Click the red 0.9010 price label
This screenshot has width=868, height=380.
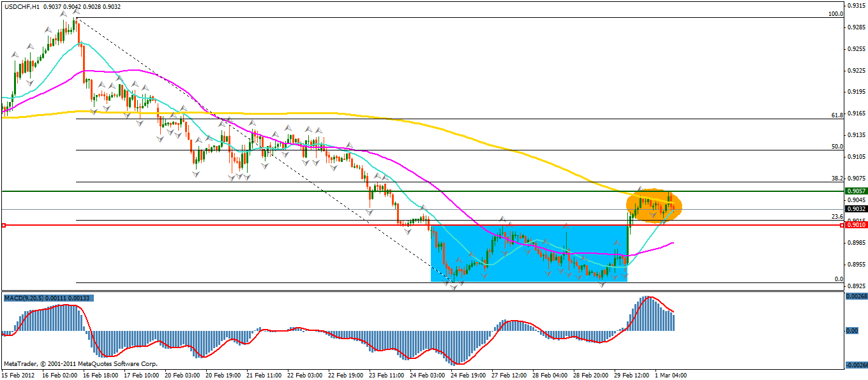click(x=855, y=225)
